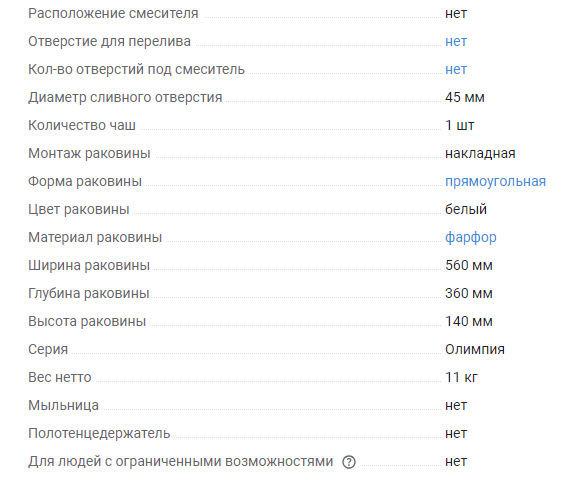Click the 'Количество чаш' label
Screen dimensions: 587x480
click(x=82, y=125)
